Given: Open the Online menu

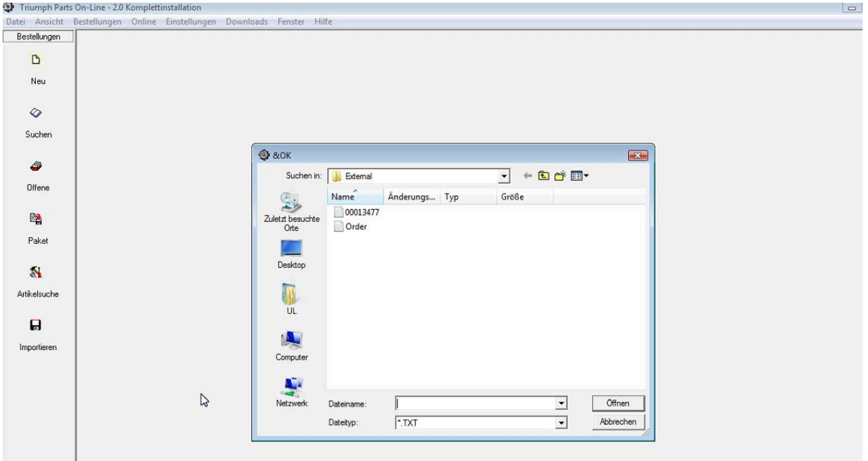Looking at the screenshot, I should point(144,22).
